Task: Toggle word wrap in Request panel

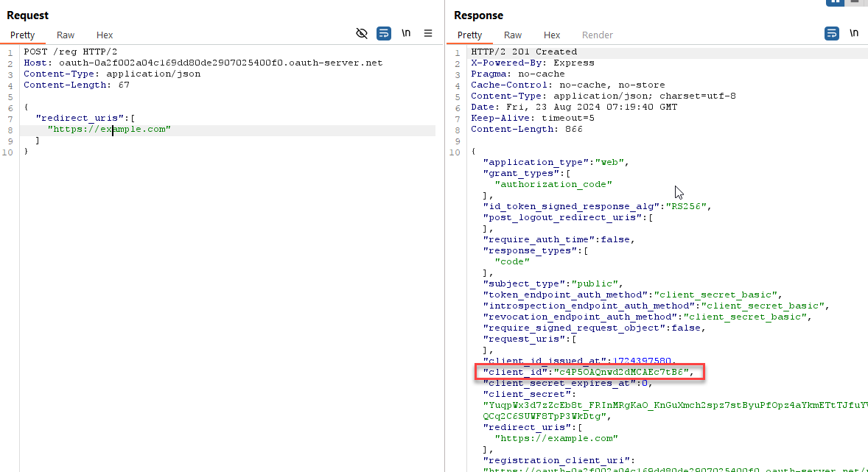Action: click(x=384, y=33)
